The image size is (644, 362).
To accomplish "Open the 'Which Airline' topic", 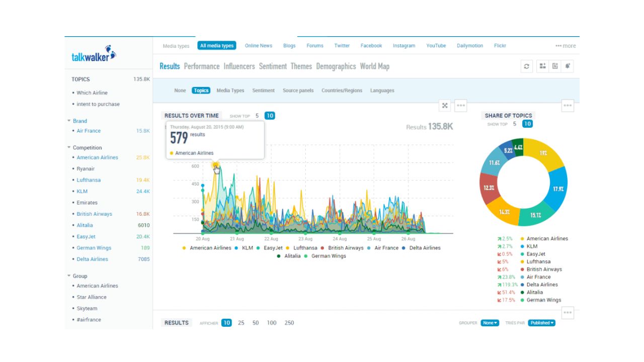I will coord(92,93).
